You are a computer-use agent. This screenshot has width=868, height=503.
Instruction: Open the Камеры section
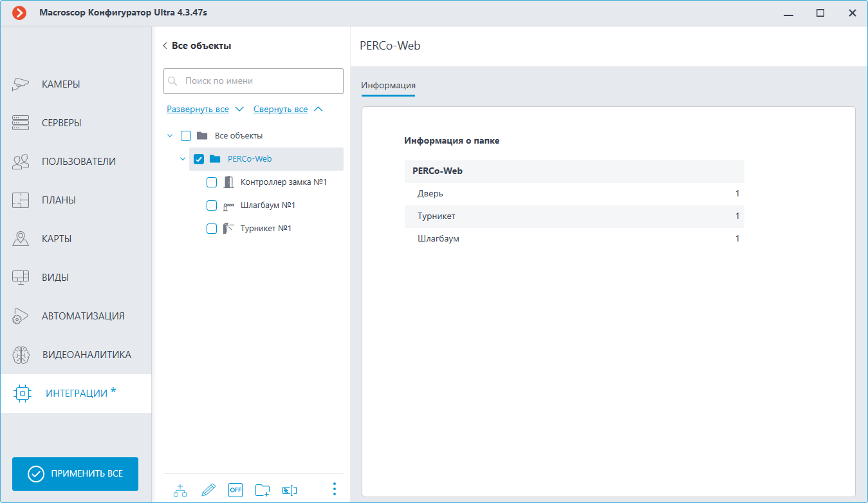(76, 84)
